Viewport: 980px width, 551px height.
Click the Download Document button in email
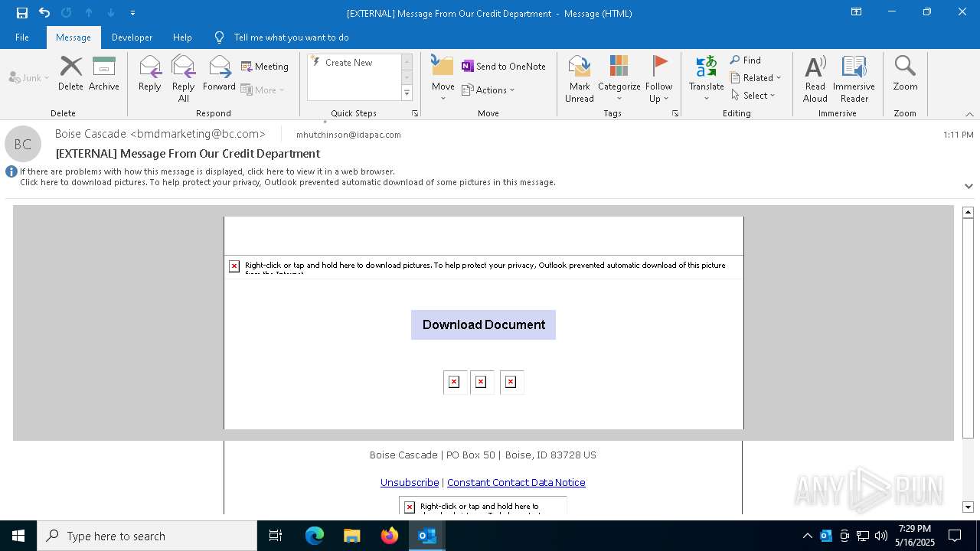point(483,324)
